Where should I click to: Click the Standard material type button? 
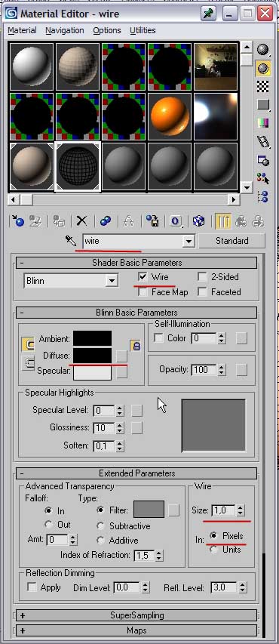point(231,241)
